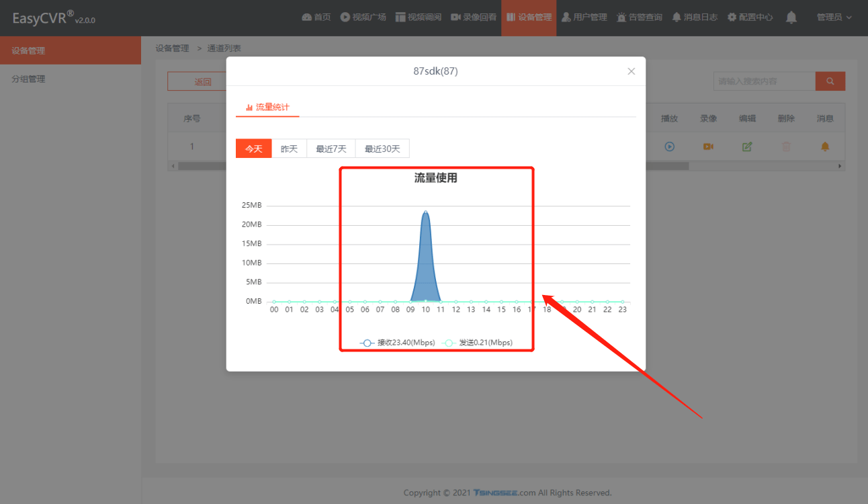Viewport: 868px width, 504px height.
Task: Select the 今天 time range
Action: tap(253, 149)
